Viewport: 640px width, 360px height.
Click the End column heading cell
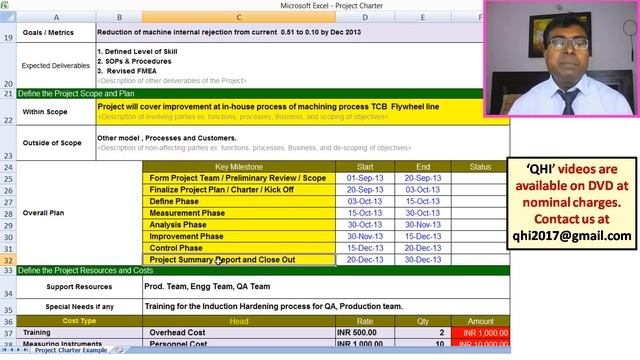coord(423,167)
